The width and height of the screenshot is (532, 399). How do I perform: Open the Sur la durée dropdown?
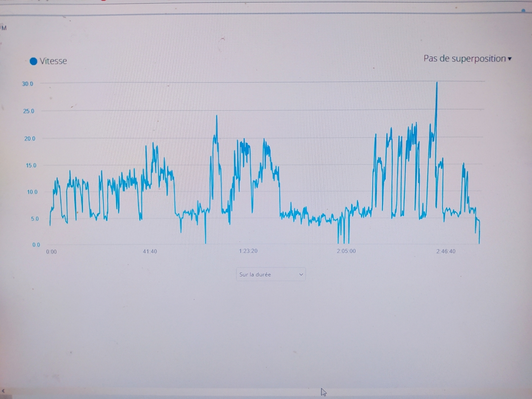pyautogui.click(x=271, y=274)
